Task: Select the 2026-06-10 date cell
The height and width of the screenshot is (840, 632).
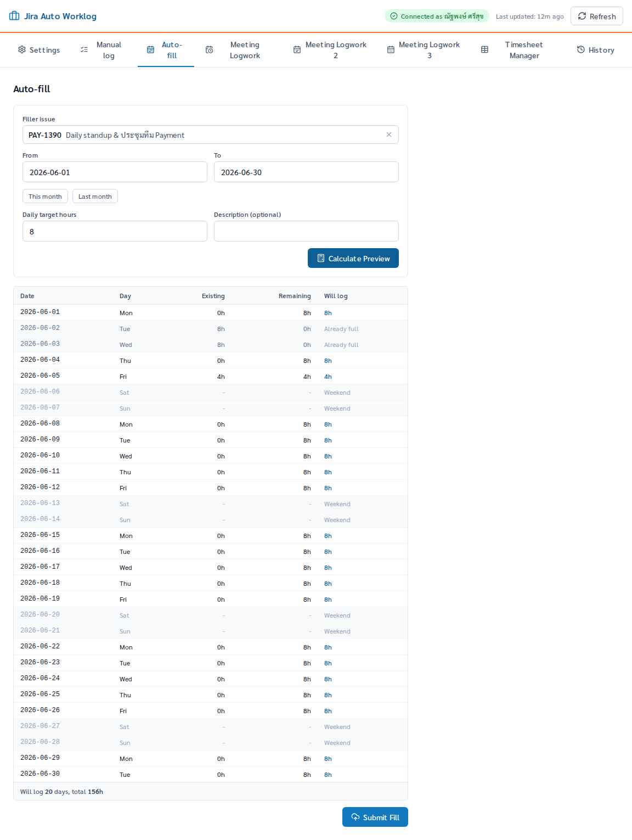Action: pyautogui.click(x=40, y=455)
